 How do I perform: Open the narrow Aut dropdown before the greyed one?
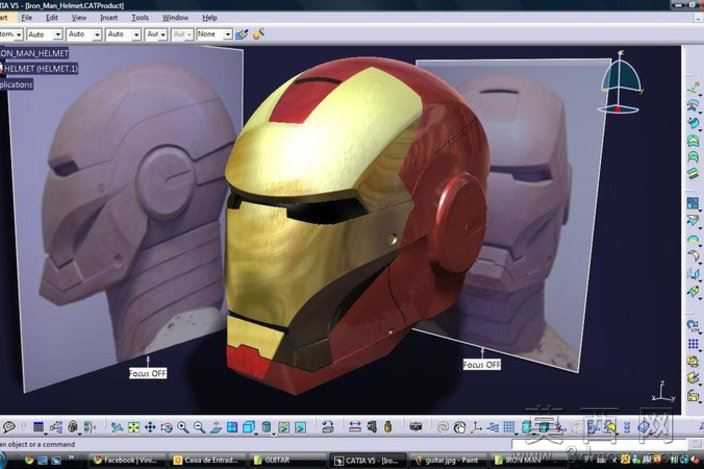tap(156, 35)
